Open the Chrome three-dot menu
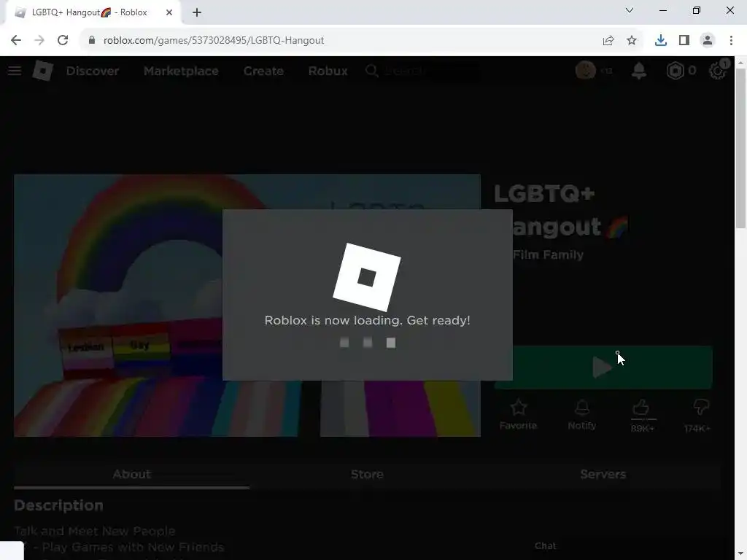 tap(731, 41)
